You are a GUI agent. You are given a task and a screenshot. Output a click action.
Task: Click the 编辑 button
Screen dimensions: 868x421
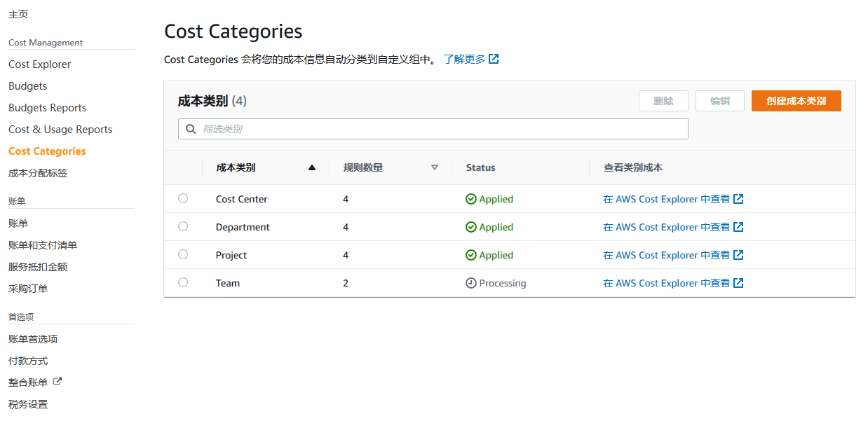tap(720, 101)
